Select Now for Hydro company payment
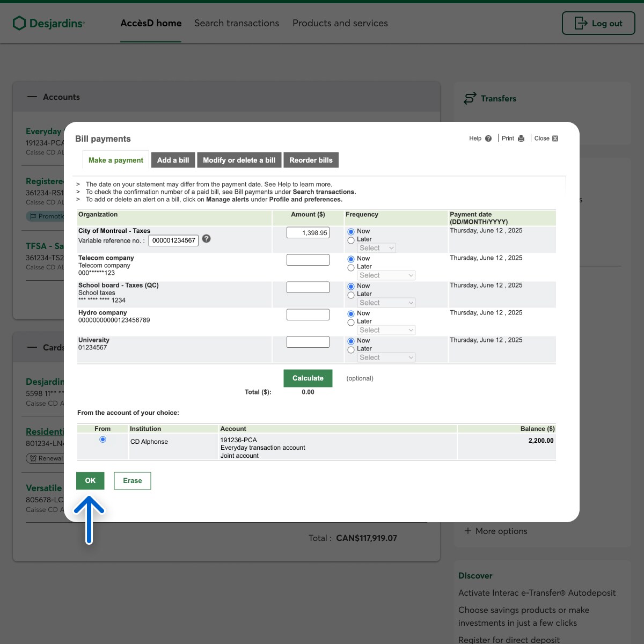 coord(351,313)
